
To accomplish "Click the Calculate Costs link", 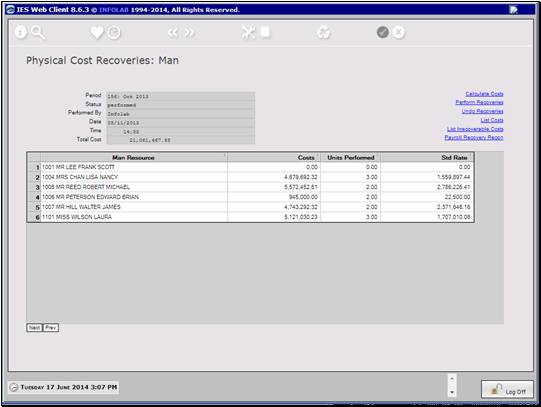I will coord(484,94).
